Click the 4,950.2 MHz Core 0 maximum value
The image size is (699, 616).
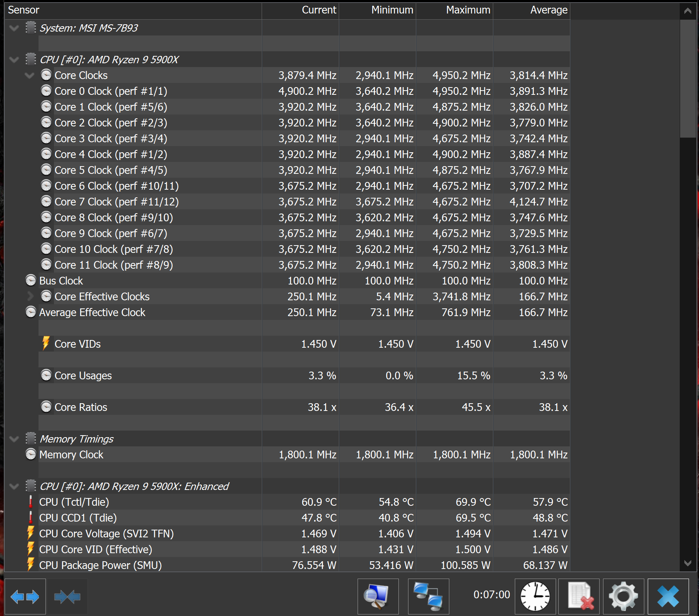pyautogui.click(x=462, y=91)
